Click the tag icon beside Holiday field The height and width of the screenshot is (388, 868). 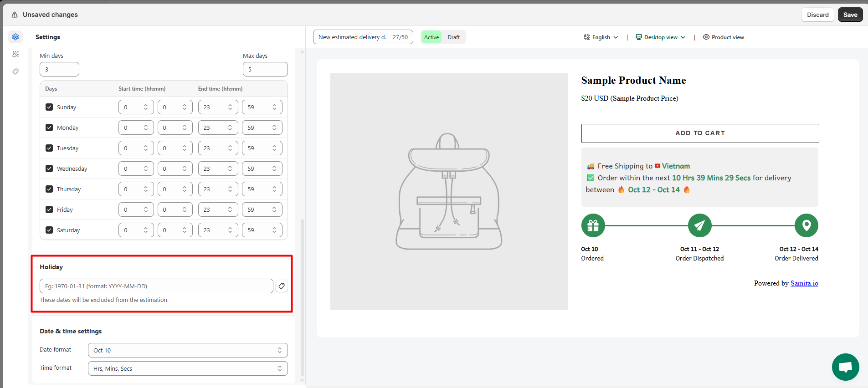(282, 286)
